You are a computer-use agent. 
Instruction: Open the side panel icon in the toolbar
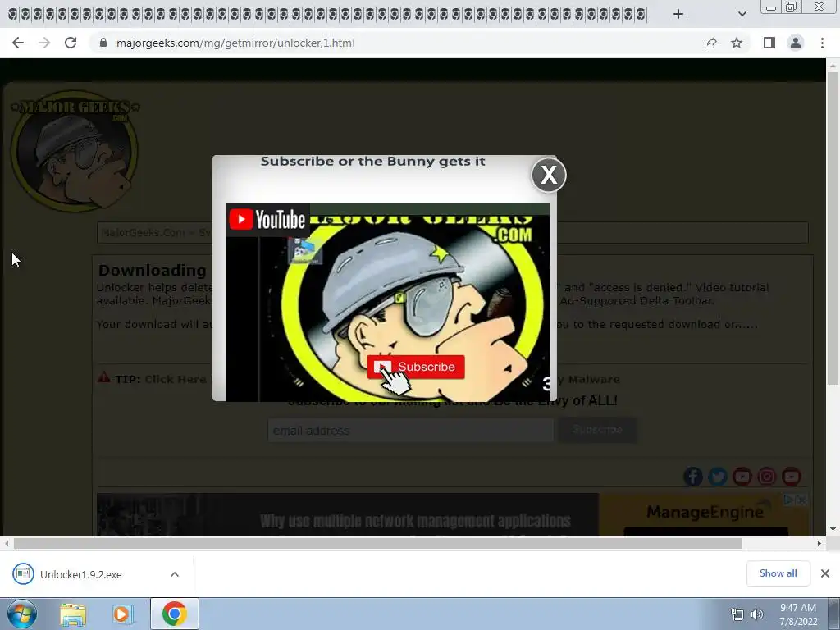[769, 43]
